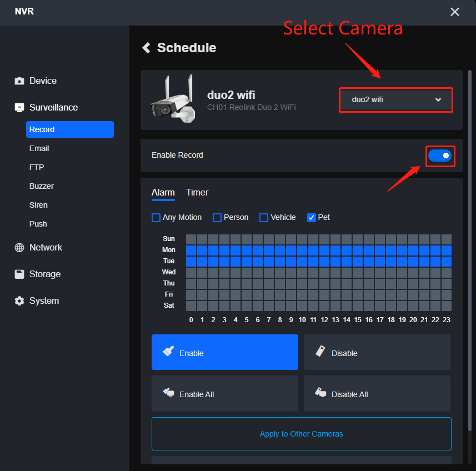Viewport: 476px width, 471px height.
Task: Click the Surveillance icon in sidebar
Action: pyautogui.click(x=18, y=107)
